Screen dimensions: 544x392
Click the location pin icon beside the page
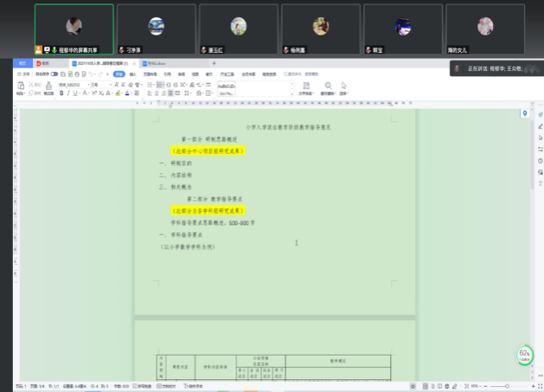coord(525,113)
